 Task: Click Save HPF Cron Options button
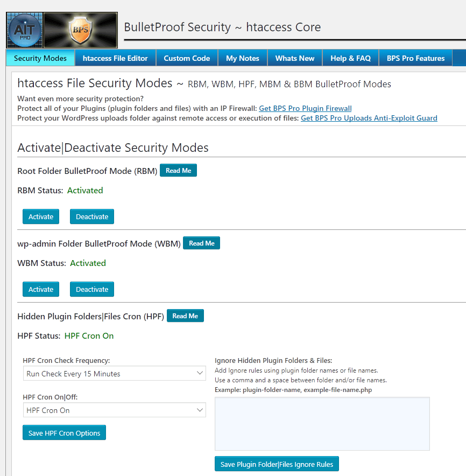[65, 432]
